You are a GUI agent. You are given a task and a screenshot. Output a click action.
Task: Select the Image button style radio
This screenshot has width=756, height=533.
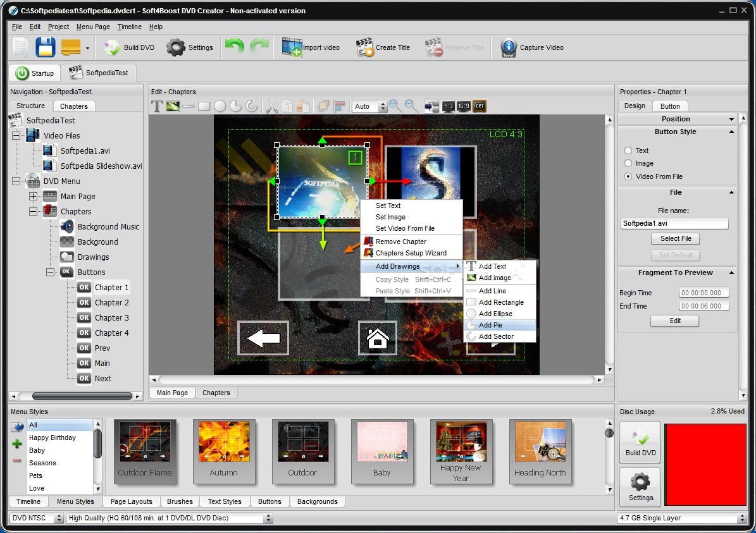628,163
